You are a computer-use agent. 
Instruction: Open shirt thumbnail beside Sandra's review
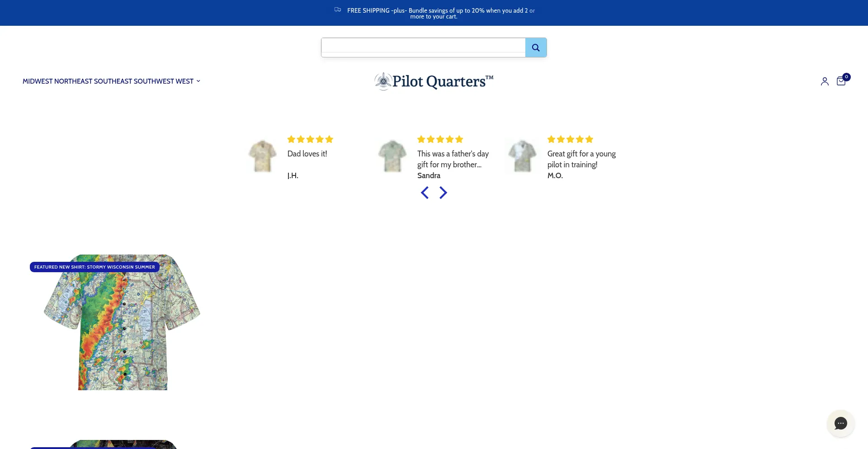(392, 156)
